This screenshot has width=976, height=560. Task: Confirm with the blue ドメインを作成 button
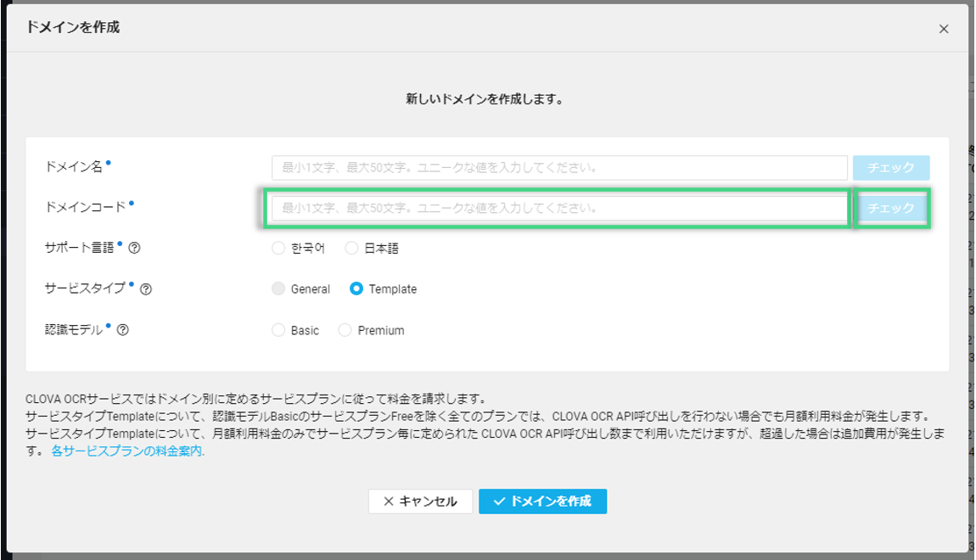pos(542,501)
